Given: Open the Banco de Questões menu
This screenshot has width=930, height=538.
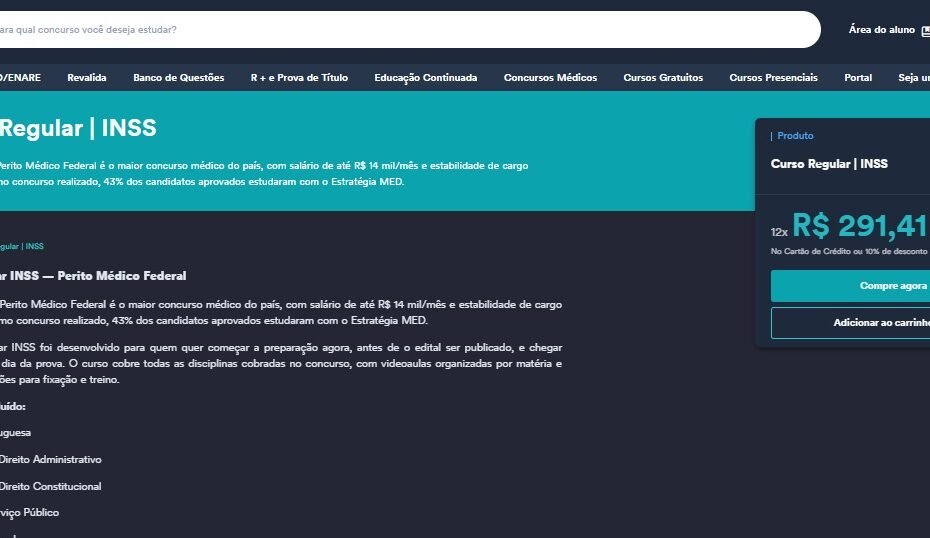Looking at the screenshot, I should (179, 78).
